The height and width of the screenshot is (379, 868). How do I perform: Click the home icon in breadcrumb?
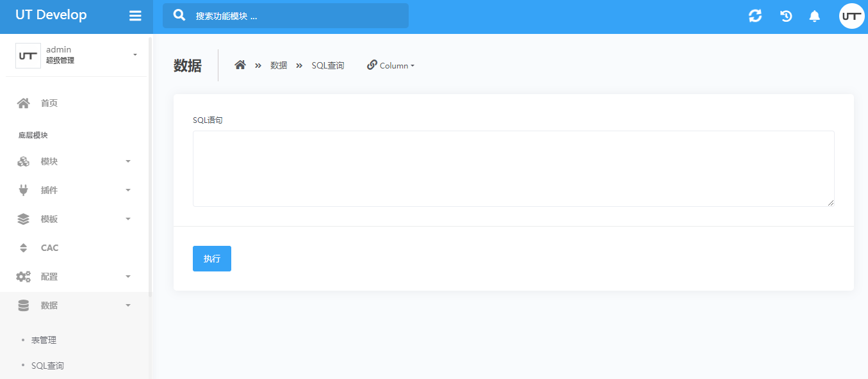[240, 65]
